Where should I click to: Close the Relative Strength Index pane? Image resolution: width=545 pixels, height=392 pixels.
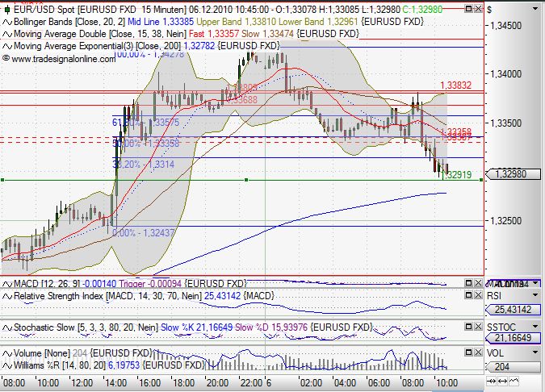tap(478, 295)
